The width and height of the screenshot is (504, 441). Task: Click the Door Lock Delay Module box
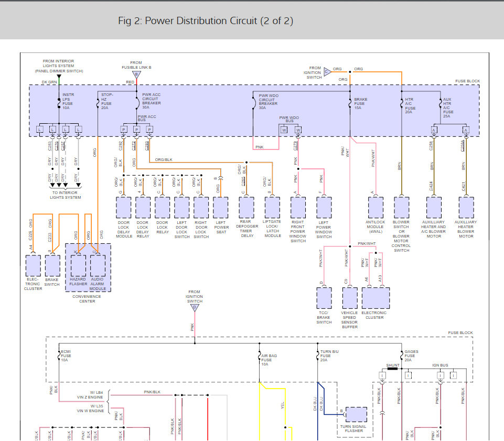123,207
